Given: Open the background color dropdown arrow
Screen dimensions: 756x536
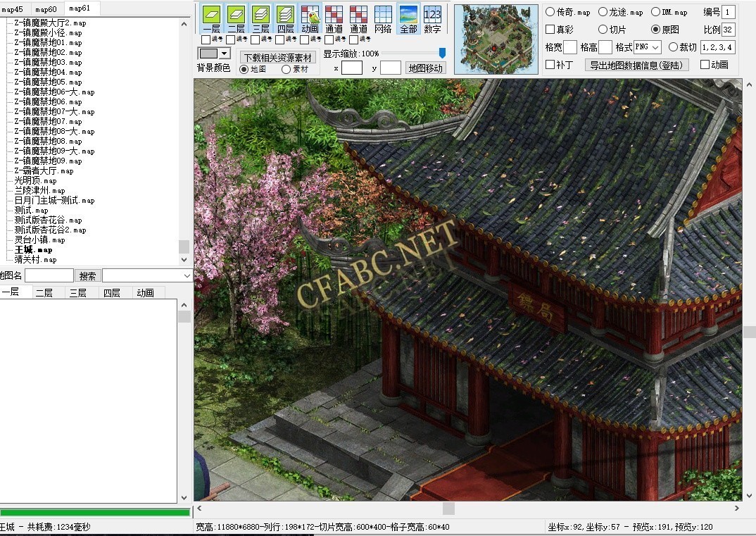Looking at the screenshot, I should pyautogui.click(x=225, y=53).
